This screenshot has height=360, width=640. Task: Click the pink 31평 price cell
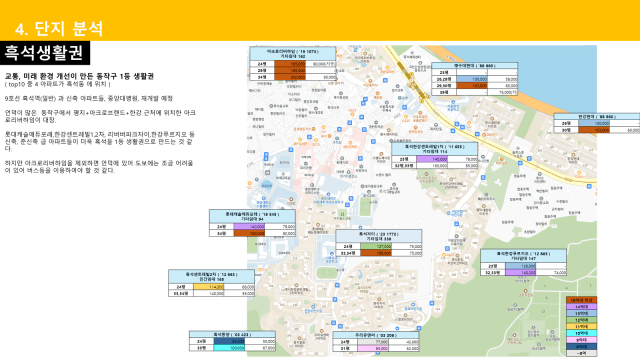click(x=373, y=349)
